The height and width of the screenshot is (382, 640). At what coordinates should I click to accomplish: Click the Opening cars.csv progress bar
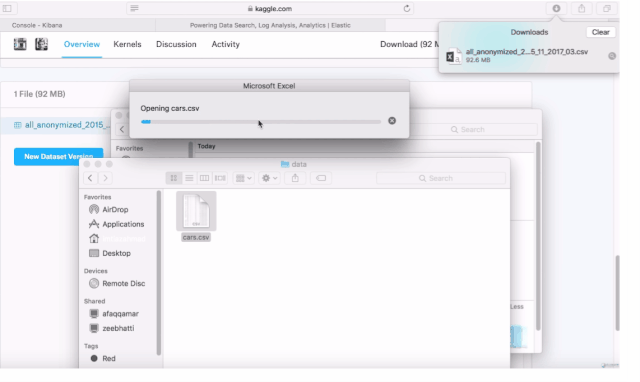pyautogui.click(x=260, y=122)
